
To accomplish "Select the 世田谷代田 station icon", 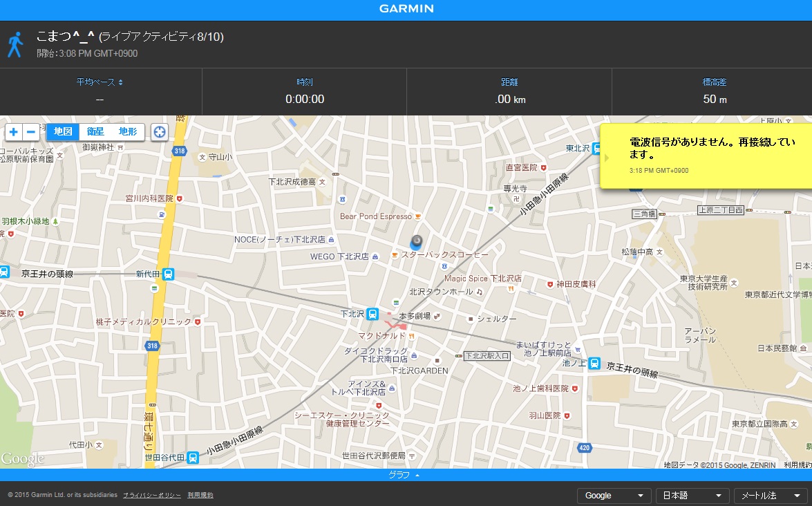I will click(x=193, y=458).
